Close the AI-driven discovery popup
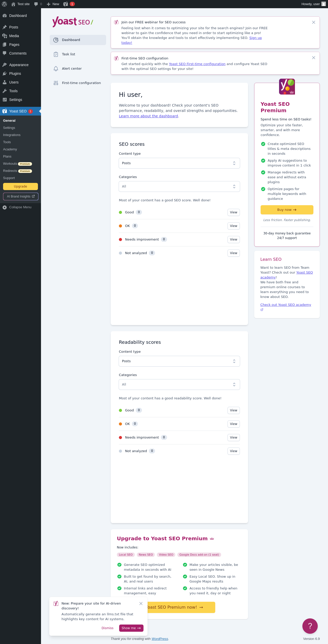Image resolution: width=328 pixels, height=644 pixels. pyautogui.click(x=141, y=604)
